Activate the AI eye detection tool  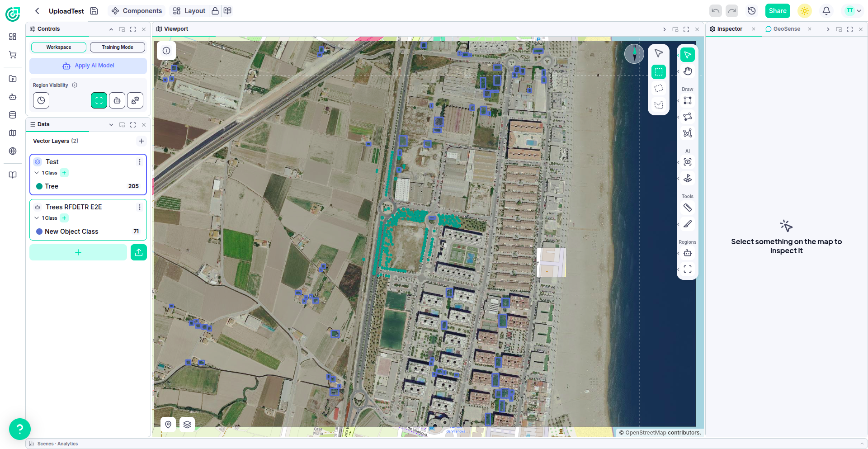tap(688, 162)
